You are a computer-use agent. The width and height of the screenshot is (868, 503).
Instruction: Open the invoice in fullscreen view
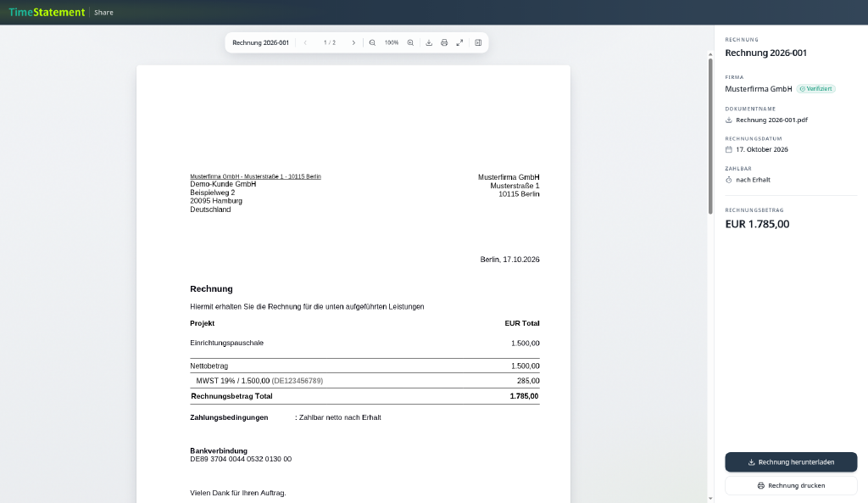tap(459, 42)
